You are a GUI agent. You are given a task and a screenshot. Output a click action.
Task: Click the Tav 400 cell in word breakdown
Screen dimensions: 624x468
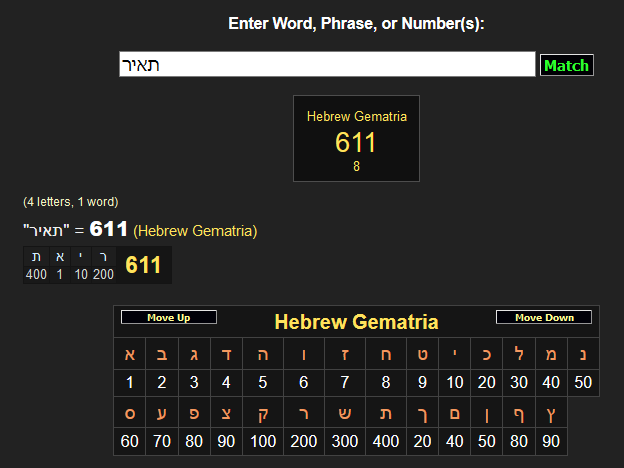pos(36,265)
